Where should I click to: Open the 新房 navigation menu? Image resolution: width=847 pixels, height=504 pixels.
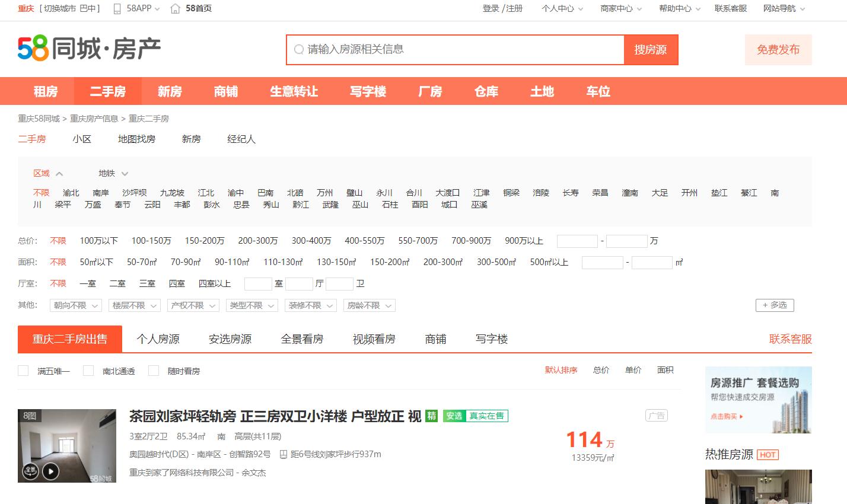[171, 91]
